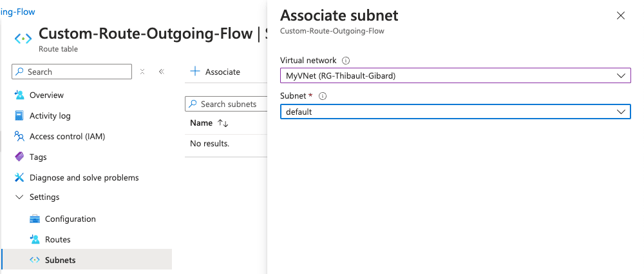The image size is (644, 274).
Task: Open Configuration under Settings
Action: pyautogui.click(x=70, y=219)
